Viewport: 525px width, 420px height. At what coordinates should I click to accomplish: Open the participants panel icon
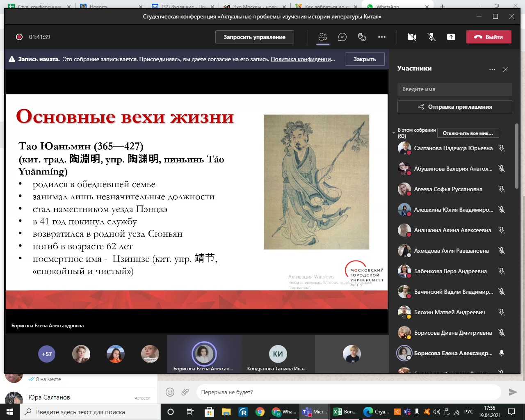[323, 37]
